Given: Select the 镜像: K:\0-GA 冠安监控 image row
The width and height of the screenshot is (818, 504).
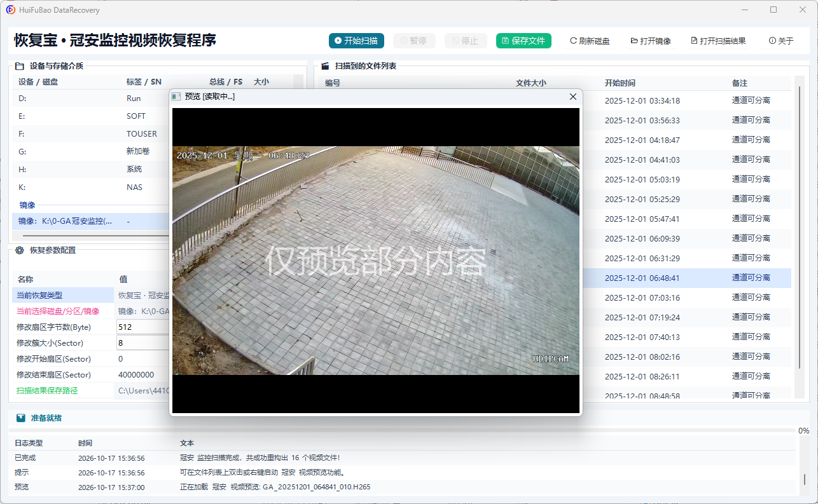Looking at the screenshot, I should coord(91,221).
